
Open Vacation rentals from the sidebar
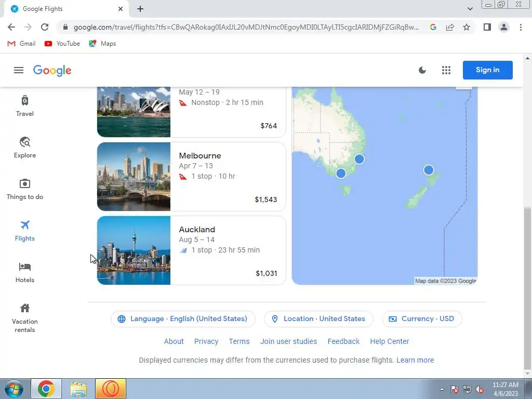point(25,318)
